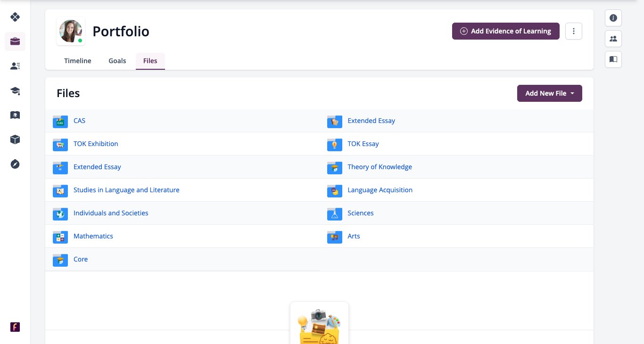Open the Theory of Knowledge folder
This screenshot has height=344, width=644.
[x=380, y=167]
